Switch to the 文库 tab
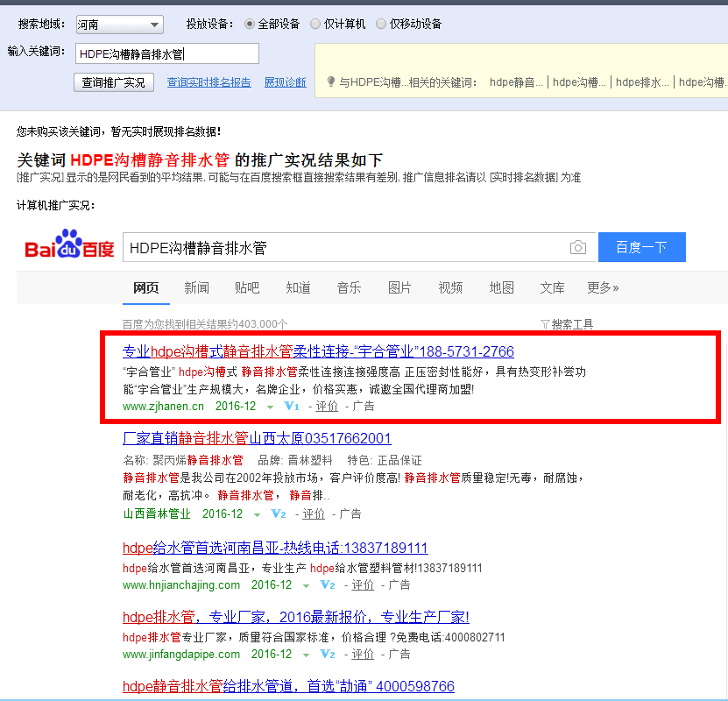Image resolution: width=728 pixels, height=701 pixels. [x=552, y=287]
